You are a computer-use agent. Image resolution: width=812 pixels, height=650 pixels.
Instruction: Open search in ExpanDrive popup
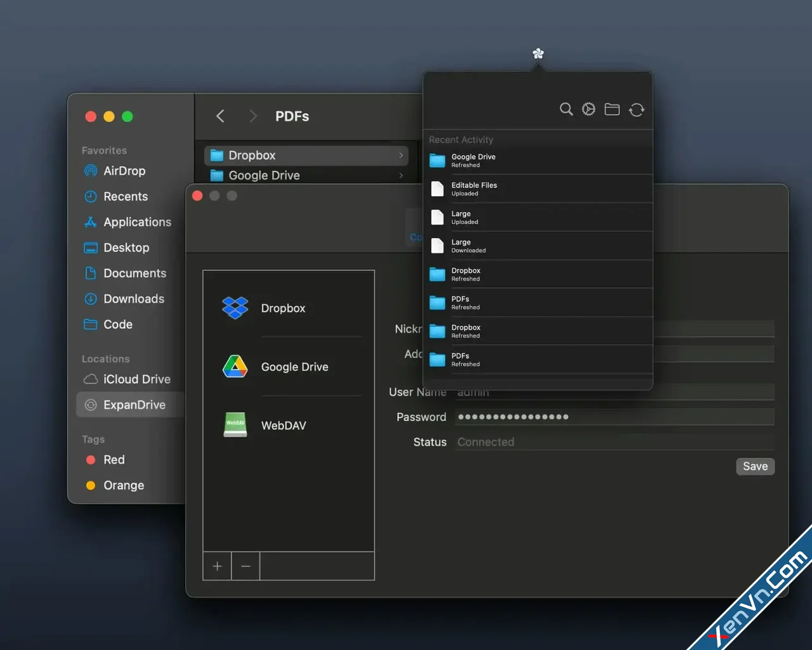(566, 109)
